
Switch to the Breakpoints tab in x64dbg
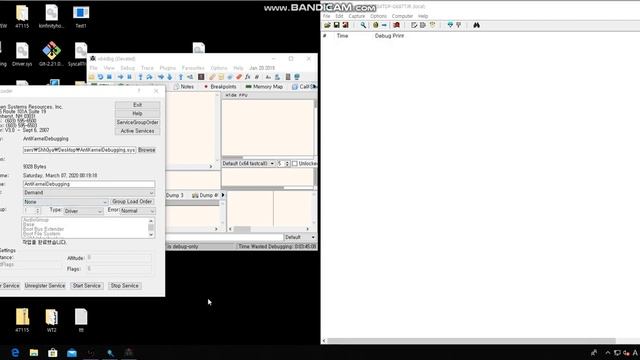coord(220,87)
